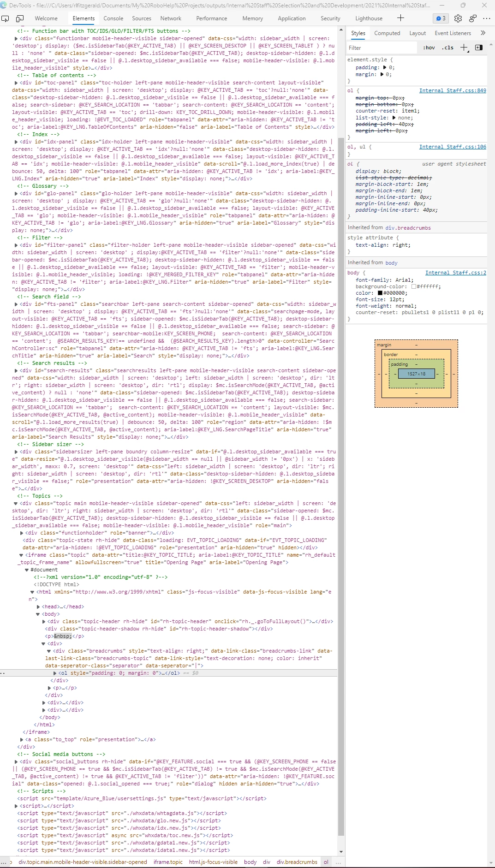Select the ol crumb in the breadcrumb bar
The height and width of the screenshot is (868, 495).
coord(326,862)
